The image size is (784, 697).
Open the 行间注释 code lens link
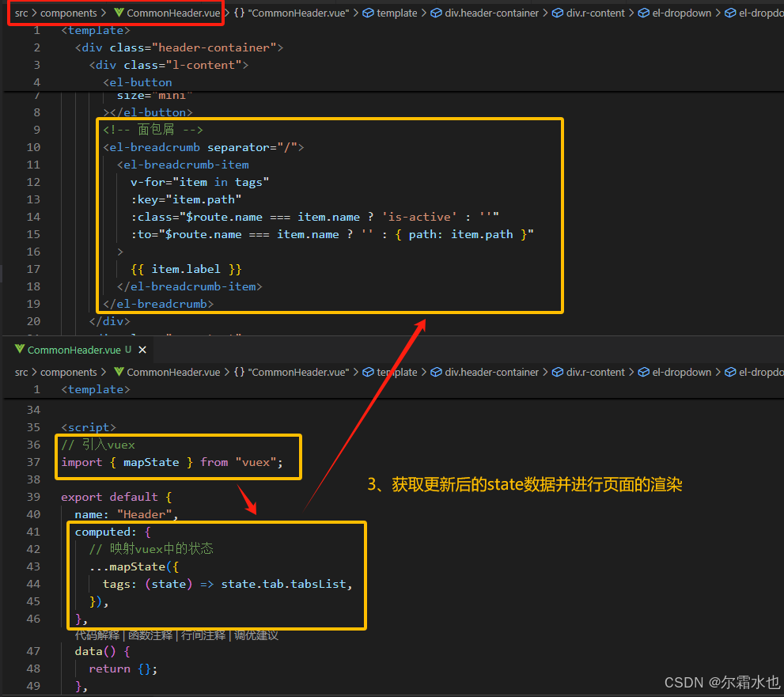(203, 635)
